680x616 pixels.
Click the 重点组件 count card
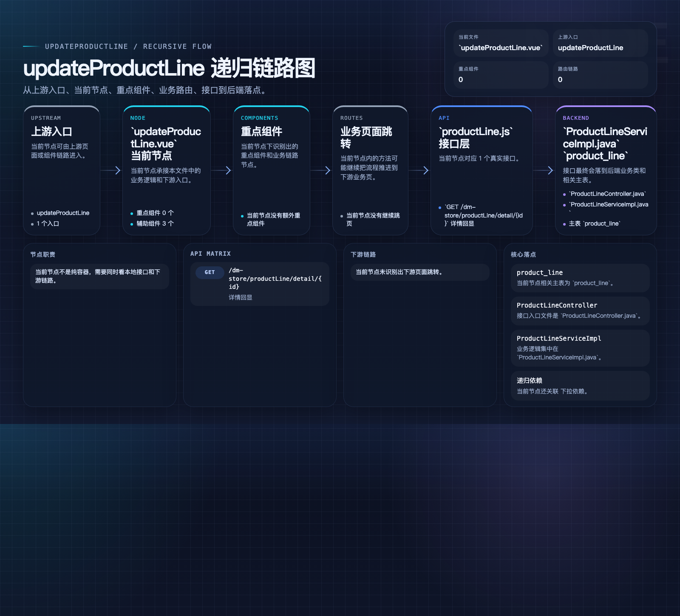tap(501, 75)
